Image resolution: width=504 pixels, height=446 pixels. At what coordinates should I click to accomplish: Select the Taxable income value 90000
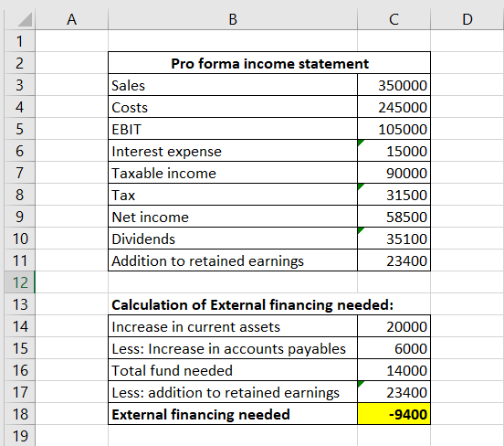point(394,173)
